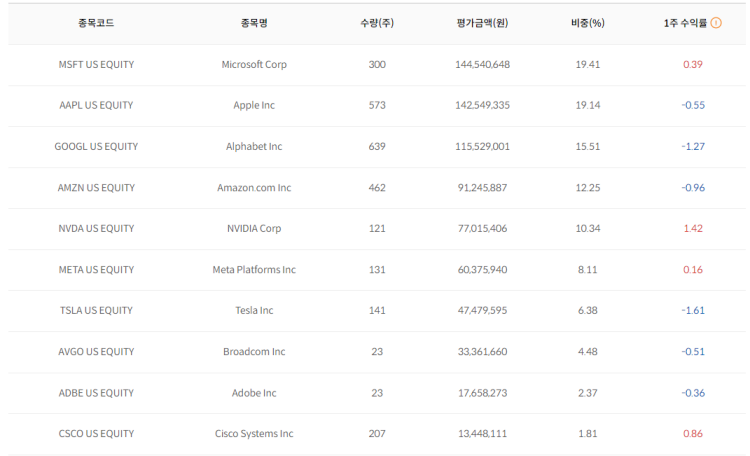The width and height of the screenshot is (750, 456).
Task: Click CSCO US EQUITY code cell
Action: point(96,434)
